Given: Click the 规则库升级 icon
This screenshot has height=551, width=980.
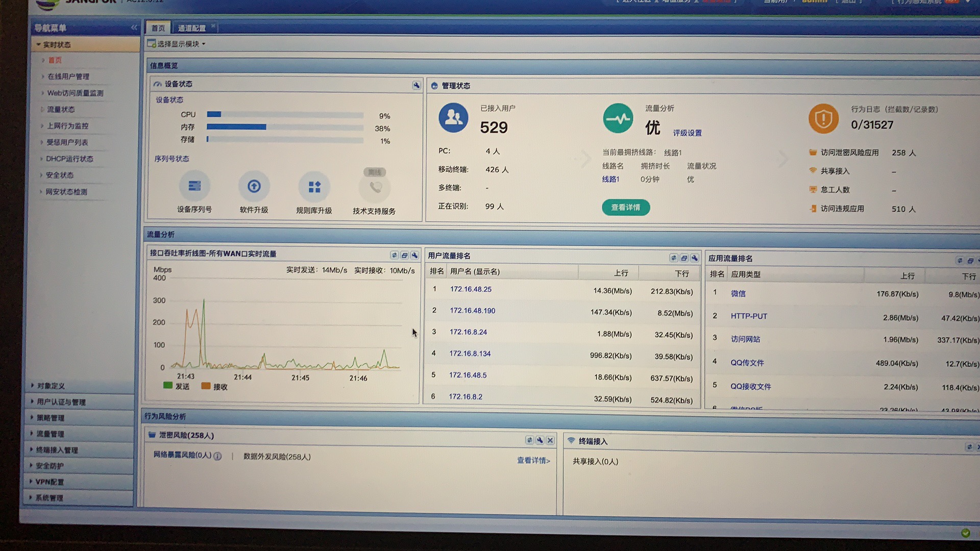Looking at the screenshot, I should (314, 187).
